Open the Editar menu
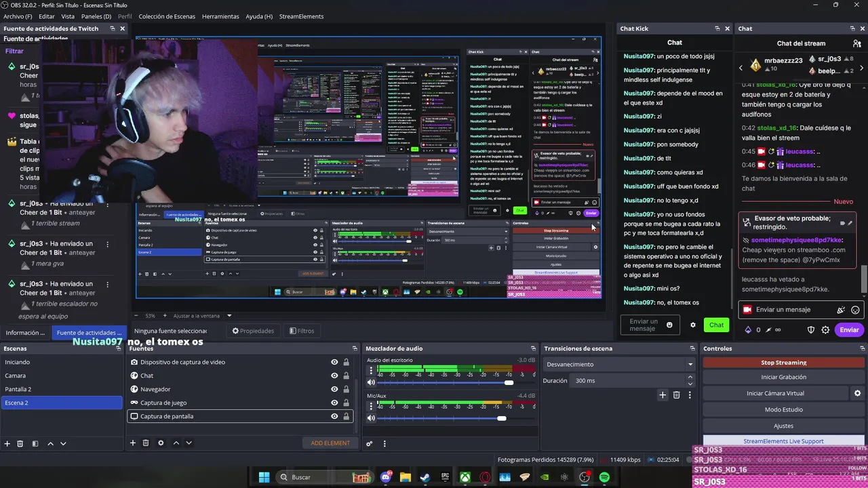The height and width of the screenshot is (488, 868). pyautogui.click(x=47, y=16)
